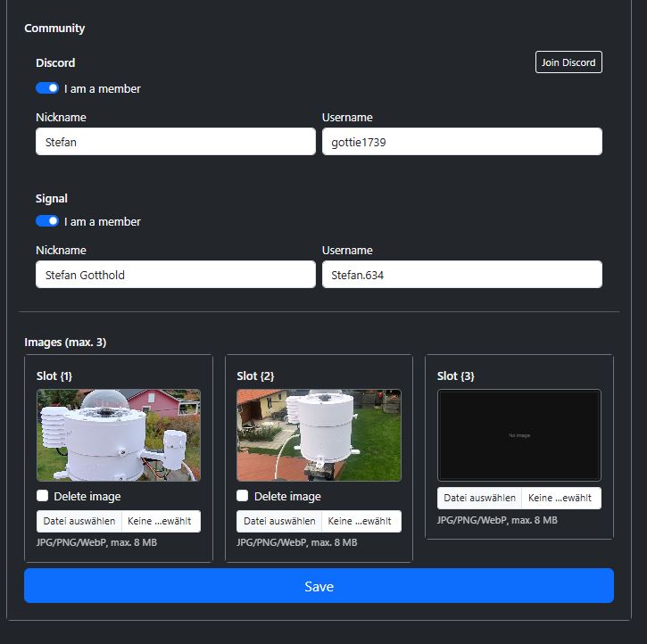The height and width of the screenshot is (644, 647).
Task: Click 'JPG/PNG/WebP, max. 8 MB' hint in Slot {3}
Action: (497, 520)
